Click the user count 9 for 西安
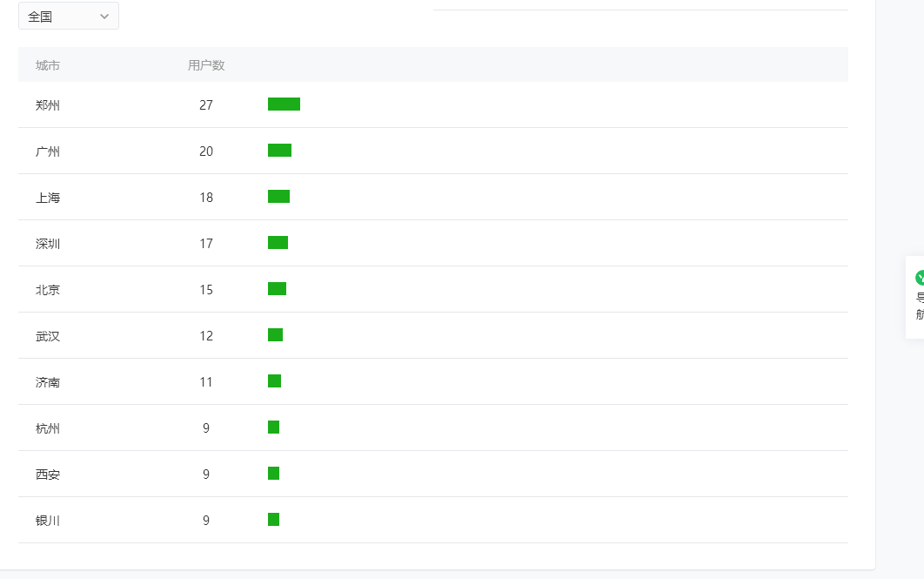 [206, 474]
